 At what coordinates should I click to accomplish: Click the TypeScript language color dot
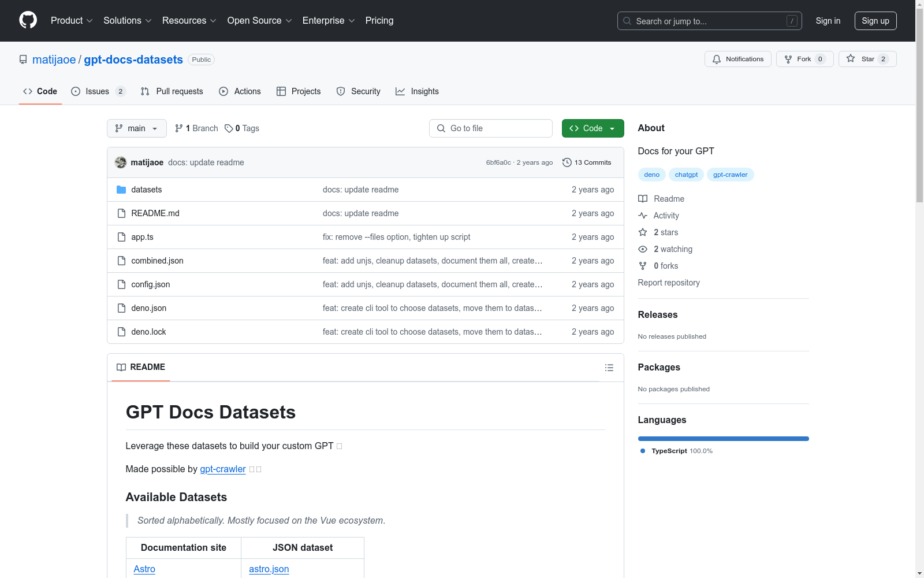[x=643, y=451]
